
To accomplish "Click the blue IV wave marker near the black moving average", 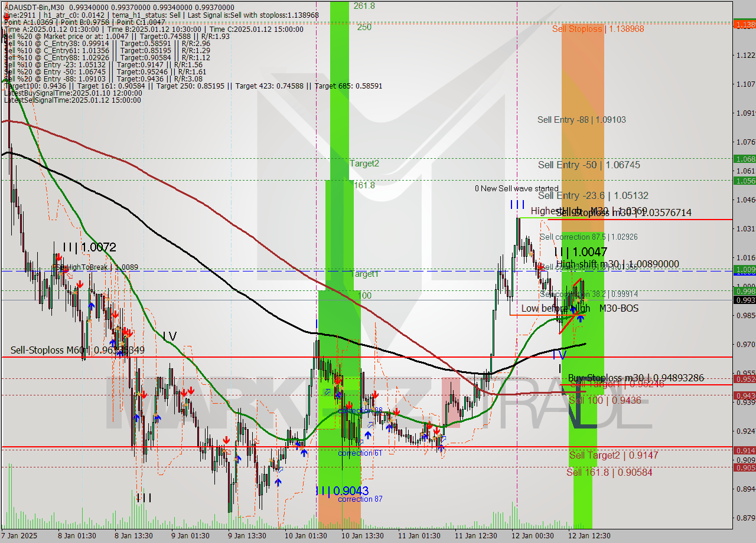I will (559, 355).
